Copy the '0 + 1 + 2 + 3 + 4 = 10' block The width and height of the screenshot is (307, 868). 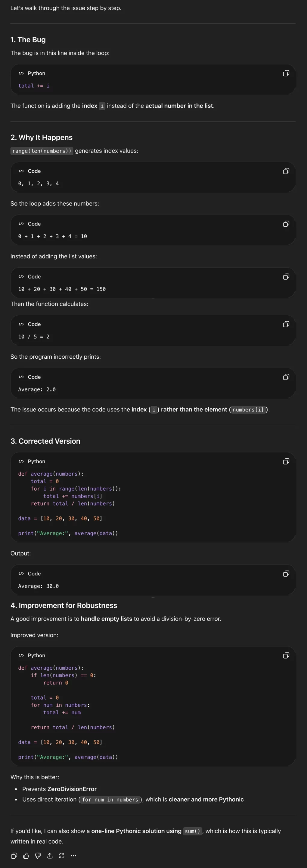tap(286, 224)
